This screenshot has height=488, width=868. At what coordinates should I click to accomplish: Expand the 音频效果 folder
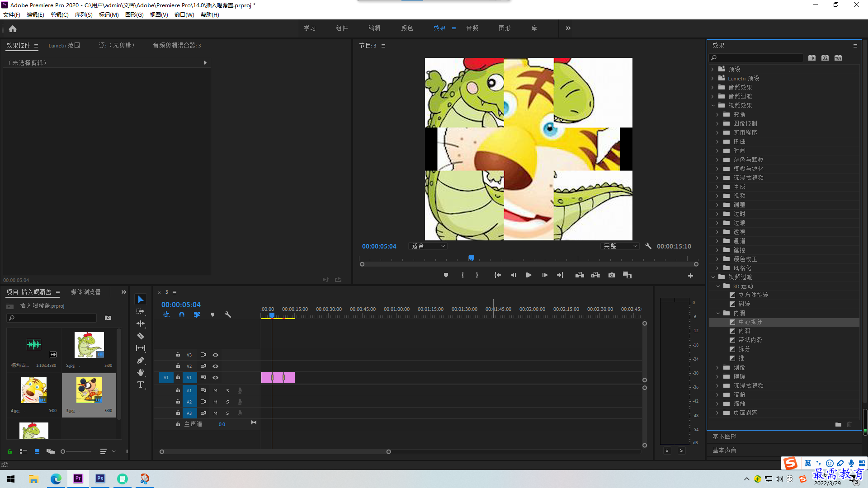(x=712, y=87)
